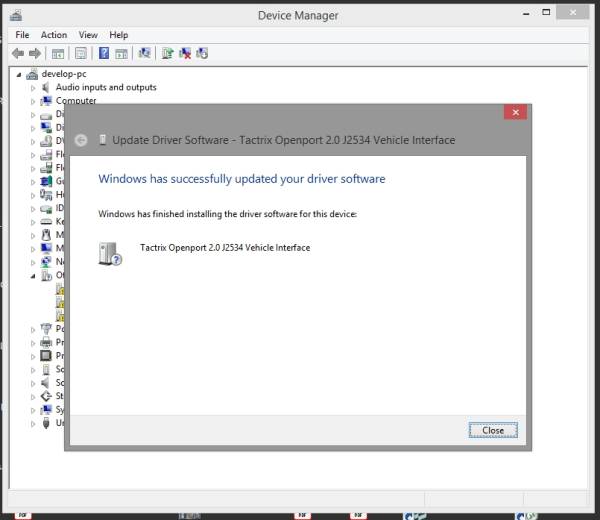Select the develop-pc computer icon
Image resolution: width=600 pixels, height=520 pixels.
pos(32,74)
